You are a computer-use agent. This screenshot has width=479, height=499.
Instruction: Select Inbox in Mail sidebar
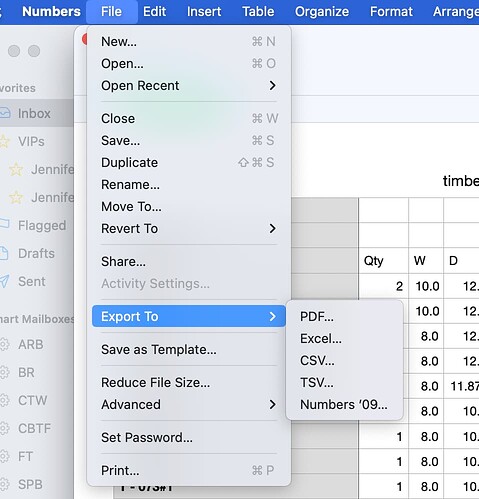click(36, 113)
